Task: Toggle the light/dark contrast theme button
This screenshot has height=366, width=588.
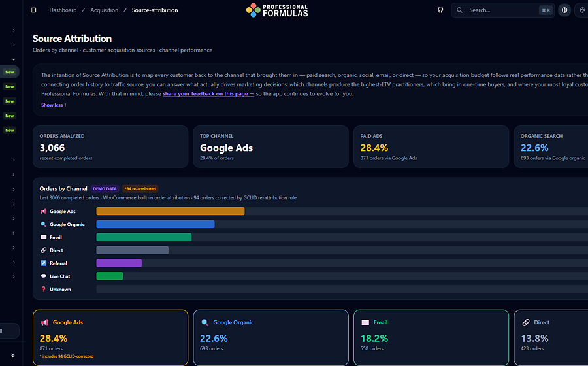Action: coord(564,10)
